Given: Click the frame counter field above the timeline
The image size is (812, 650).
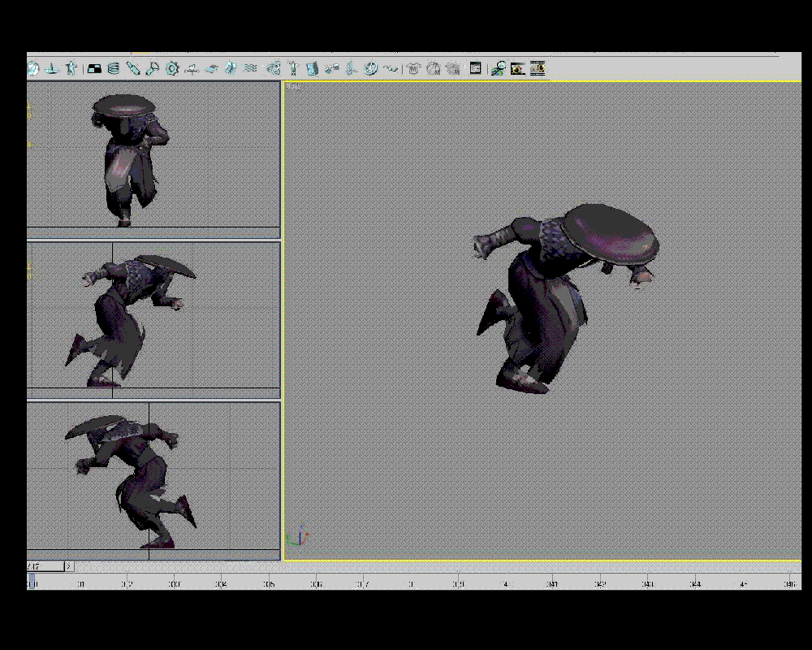Looking at the screenshot, I should point(45,566).
